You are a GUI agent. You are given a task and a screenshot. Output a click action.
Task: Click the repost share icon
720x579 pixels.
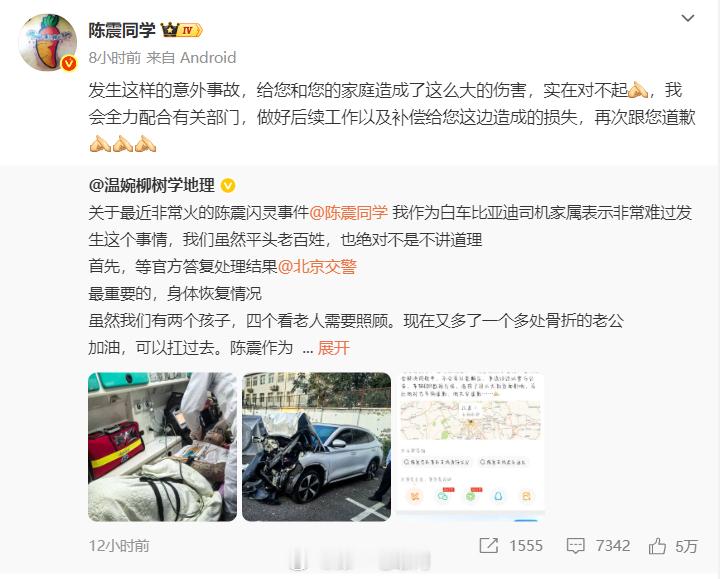pos(488,545)
